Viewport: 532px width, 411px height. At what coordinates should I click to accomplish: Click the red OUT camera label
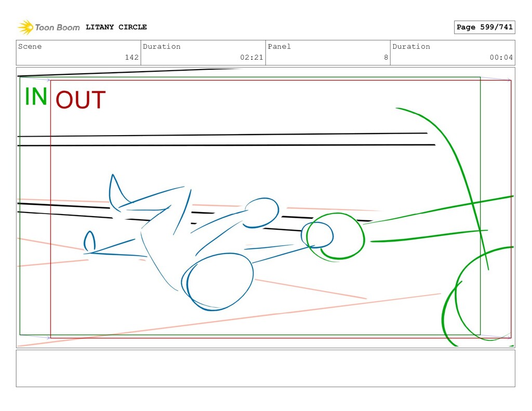(x=81, y=100)
